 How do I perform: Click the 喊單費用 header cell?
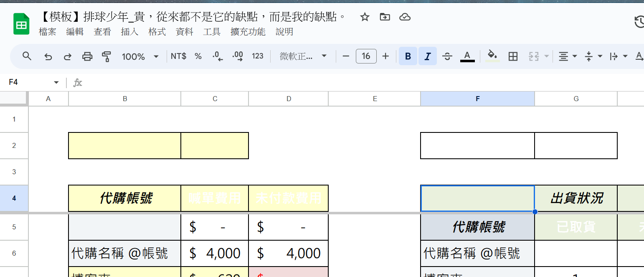tap(215, 198)
